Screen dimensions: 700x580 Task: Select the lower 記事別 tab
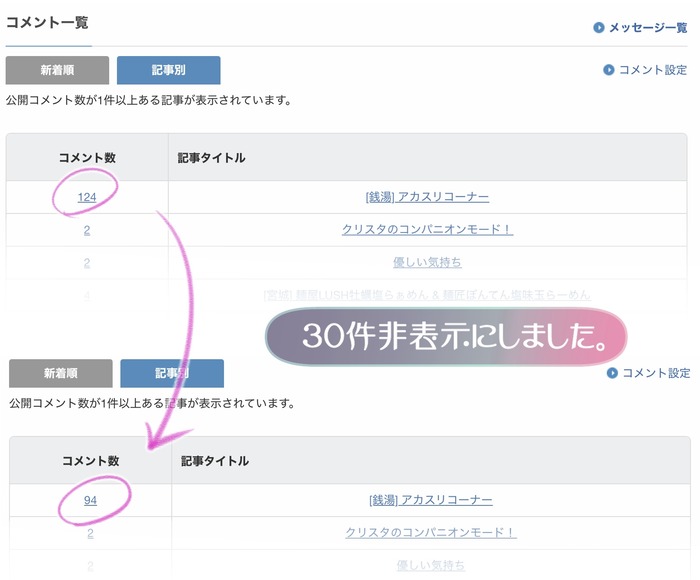click(x=172, y=373)
